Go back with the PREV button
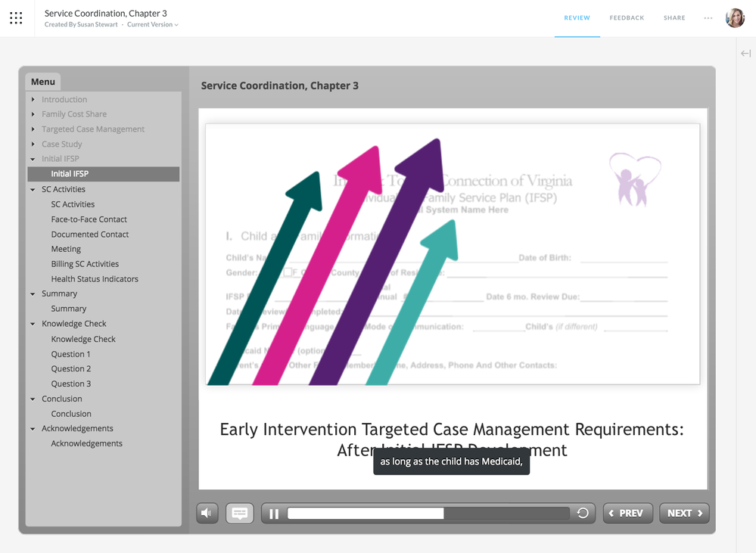 tap(628, 513)
